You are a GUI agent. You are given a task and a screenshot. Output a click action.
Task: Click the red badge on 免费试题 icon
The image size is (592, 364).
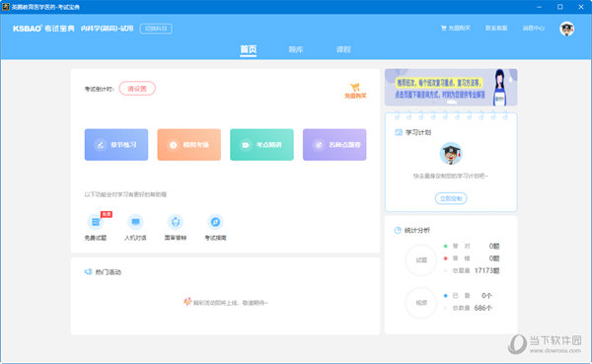pos(107,214)
